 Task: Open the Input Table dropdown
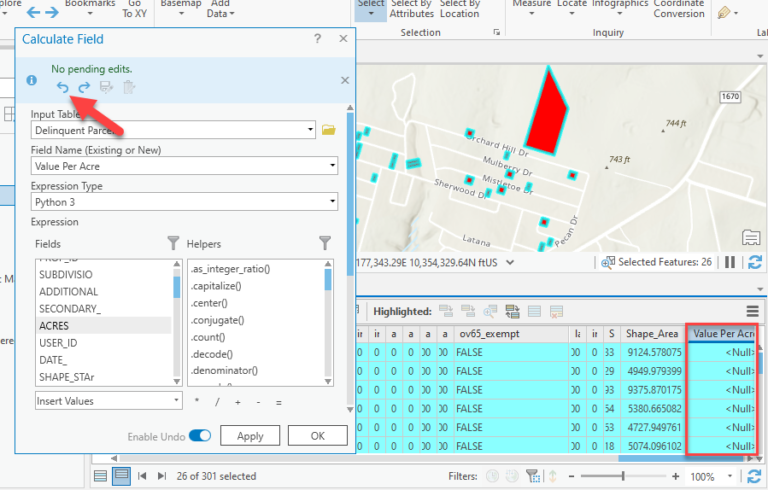tap(311, 130)
